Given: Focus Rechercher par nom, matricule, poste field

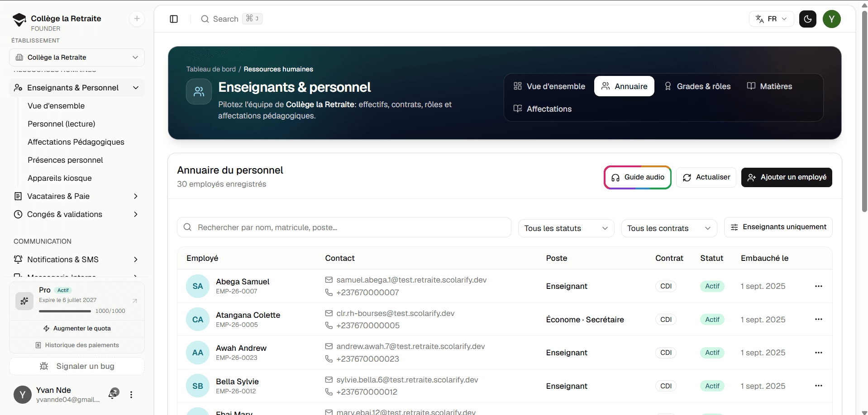Looking at the screenshot, I should [x=344, y=227].
